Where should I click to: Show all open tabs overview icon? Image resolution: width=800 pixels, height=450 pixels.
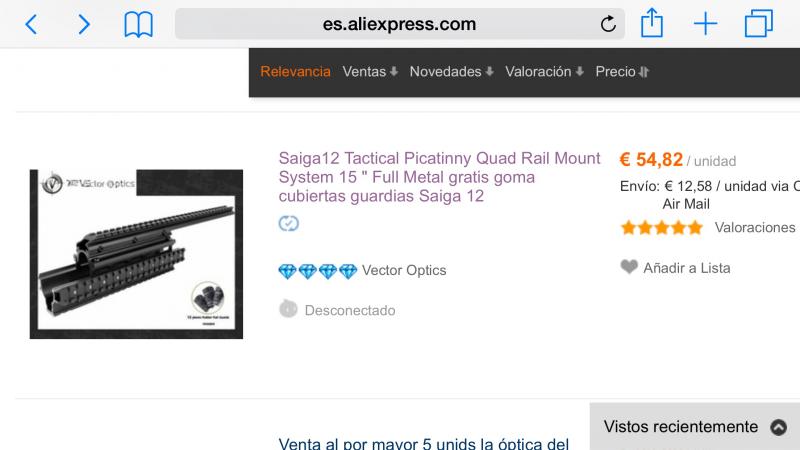759,24
